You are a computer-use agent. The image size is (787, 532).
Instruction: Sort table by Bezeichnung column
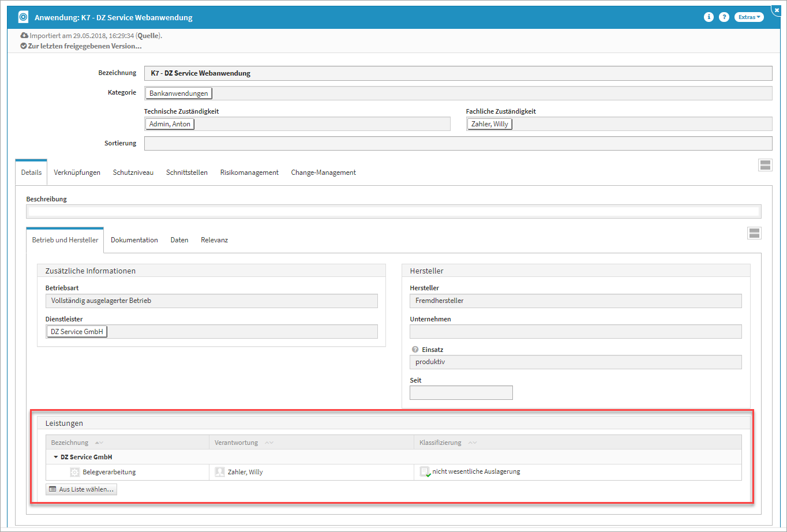(x=70, y=443)
